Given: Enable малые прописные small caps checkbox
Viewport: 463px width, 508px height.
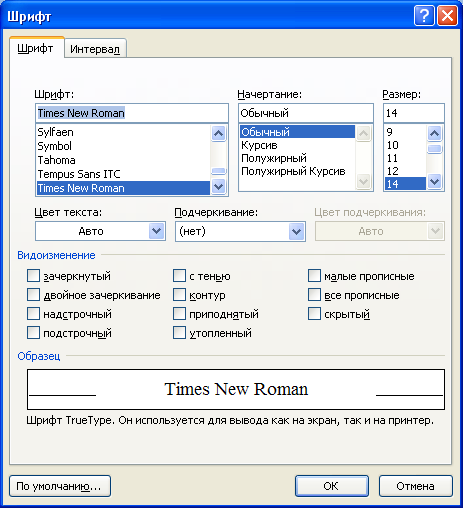Looking at the screenshot, I should (x=314, y=276).
